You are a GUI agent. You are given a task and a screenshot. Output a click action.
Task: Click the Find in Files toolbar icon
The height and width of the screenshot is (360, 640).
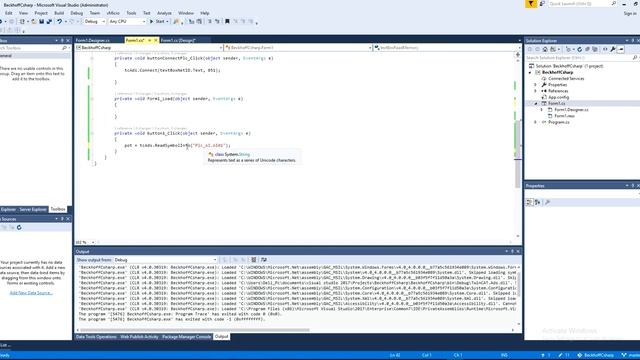pos(176,21)
